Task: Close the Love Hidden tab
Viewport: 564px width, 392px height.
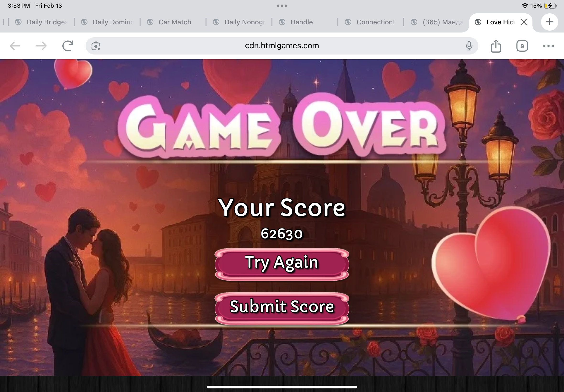Action: 524,22
